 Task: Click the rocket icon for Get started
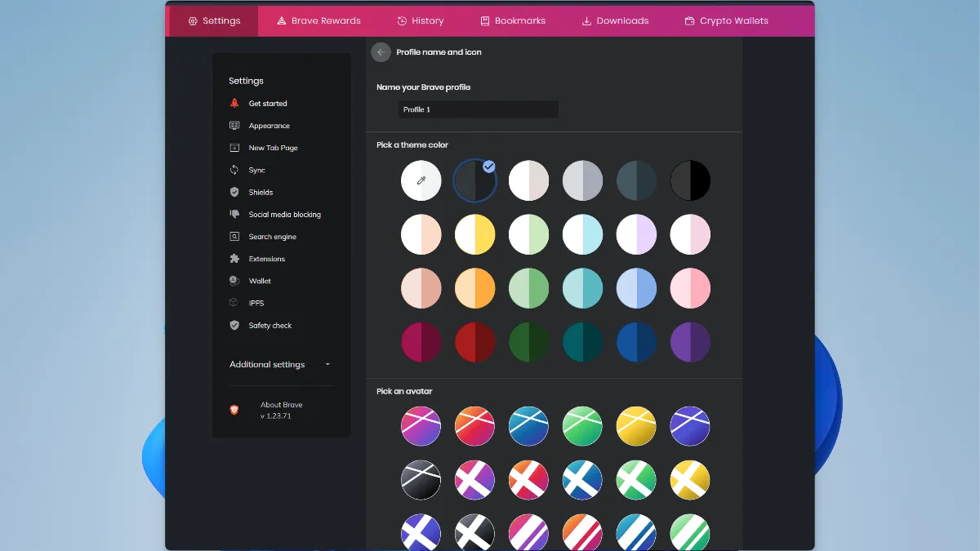point(234,104)
